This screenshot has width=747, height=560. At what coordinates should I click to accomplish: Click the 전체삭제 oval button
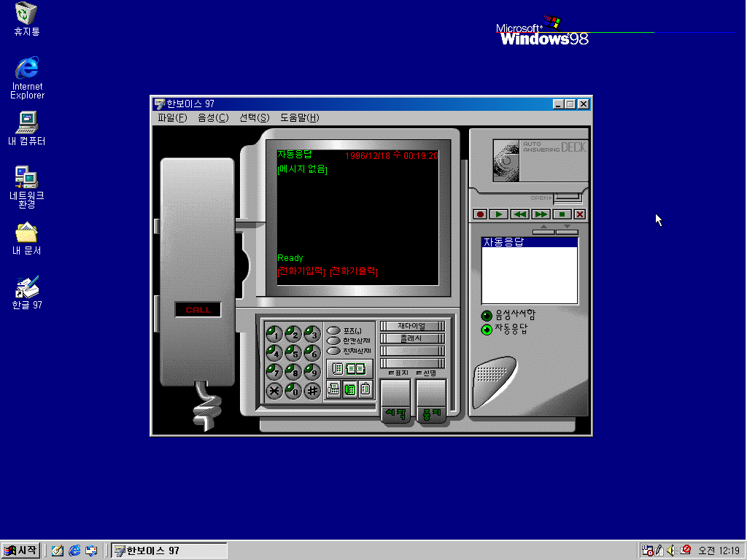[x=333, y=351]
